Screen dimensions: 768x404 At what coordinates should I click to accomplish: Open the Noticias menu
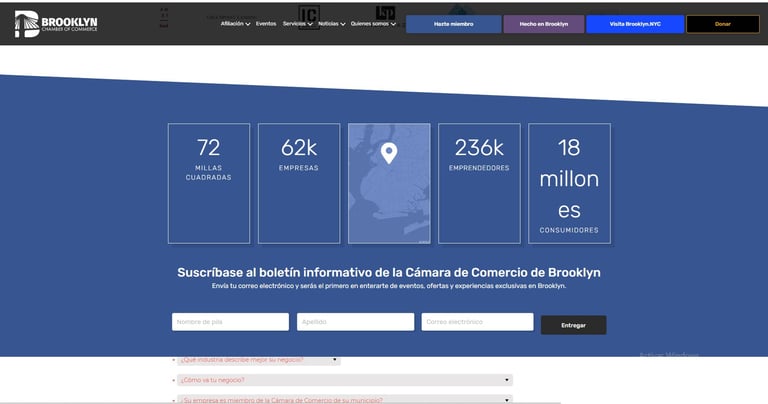(x=332, y=24)
